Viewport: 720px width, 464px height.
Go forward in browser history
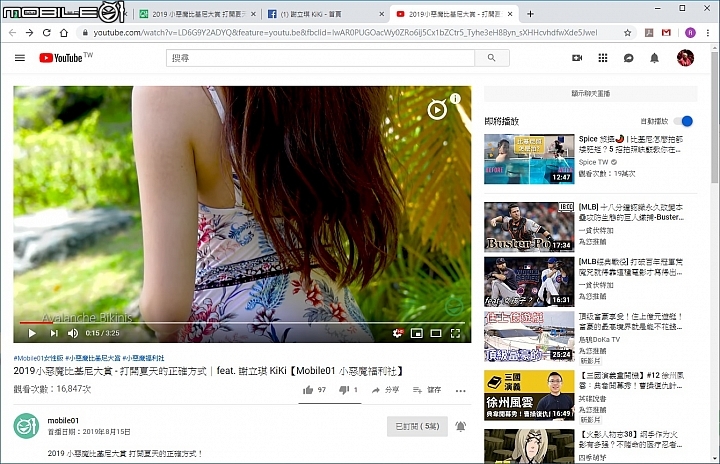[29, 33]
